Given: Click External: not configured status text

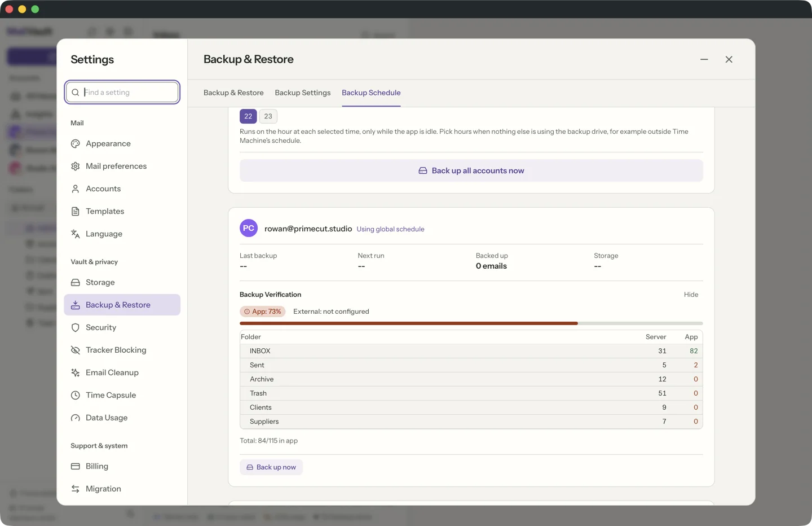Looking at the screenshot, I should (x=331, y=312).
